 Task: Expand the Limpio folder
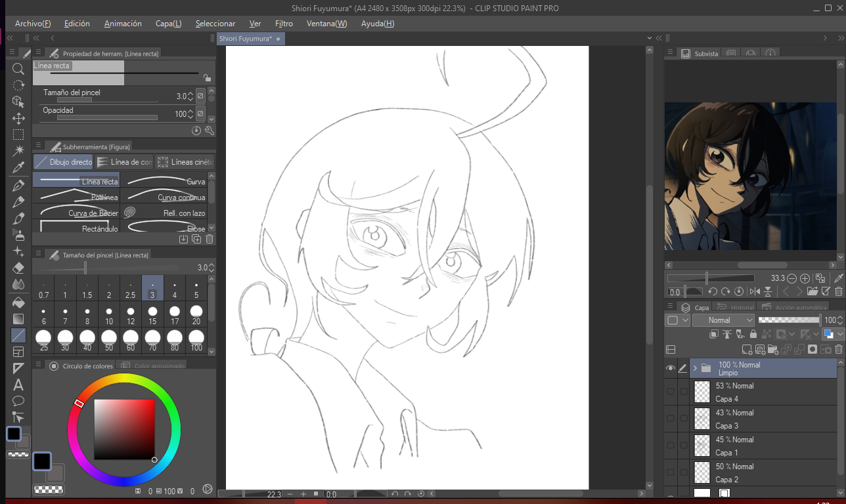click(695, 368)
